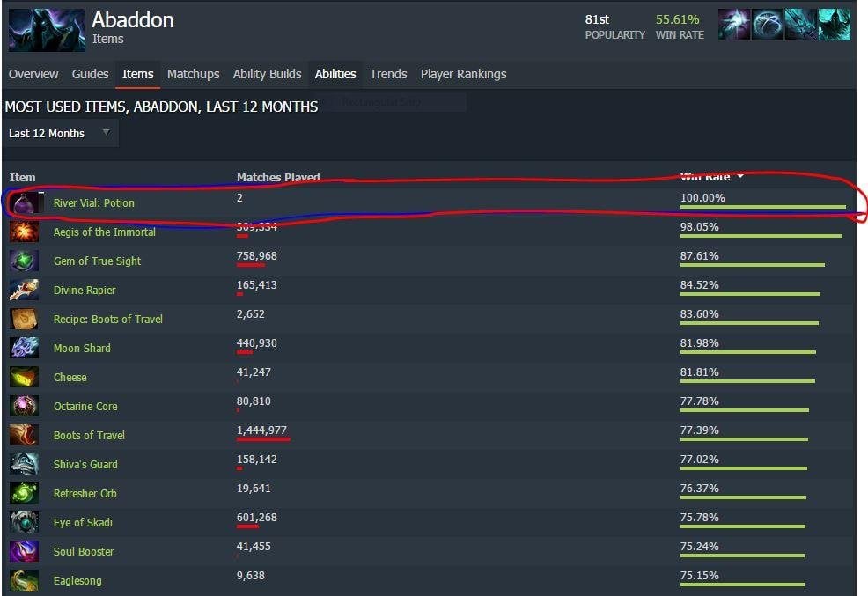Open the Mist Coil ability icon
The height and width of the screenshot is (596, 868).
coord(734,25)
